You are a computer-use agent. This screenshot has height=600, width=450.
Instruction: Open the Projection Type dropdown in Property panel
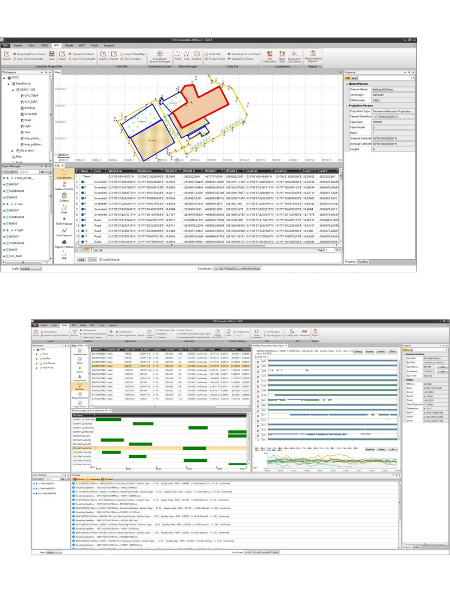point(393,111)
